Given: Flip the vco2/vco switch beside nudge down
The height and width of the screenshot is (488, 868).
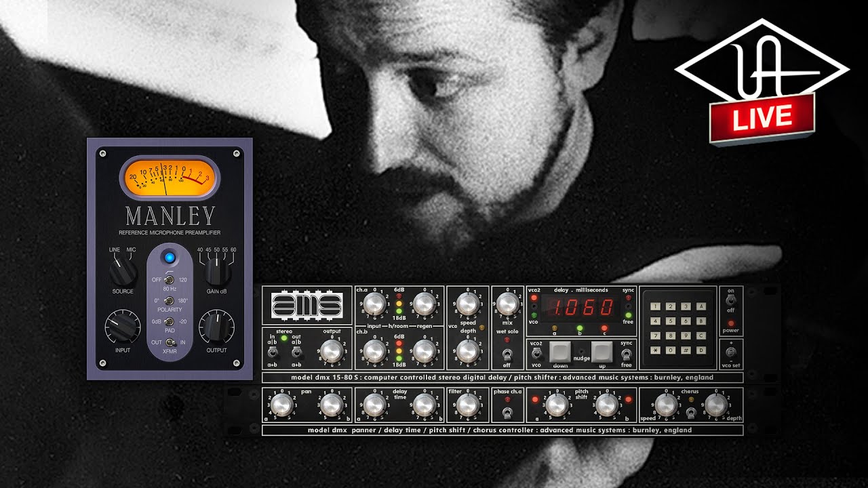Looking at the screenshot, I should tap(536, 353).
